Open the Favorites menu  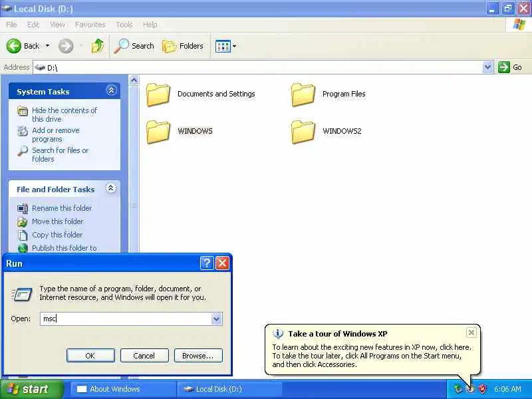click(x=90, y=25)
